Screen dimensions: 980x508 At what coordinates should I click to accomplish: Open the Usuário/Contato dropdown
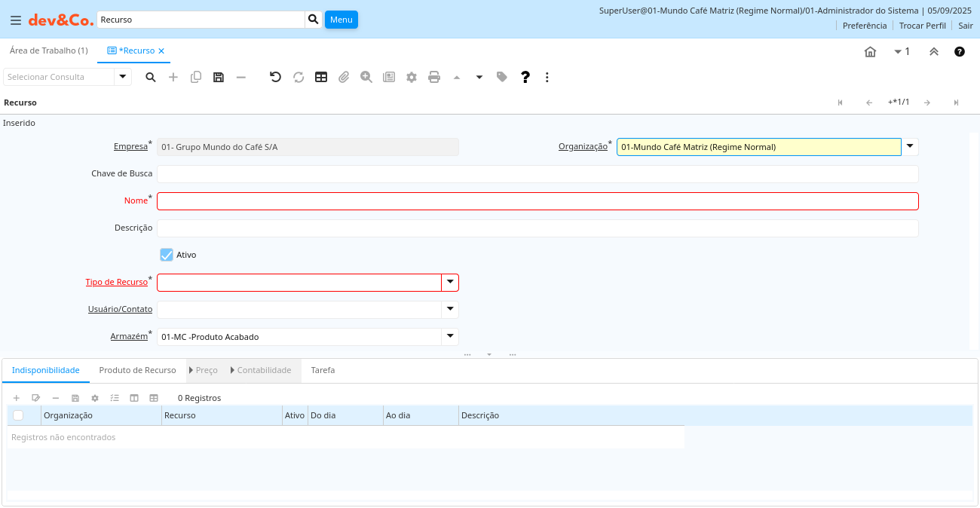(x=450, y=309)
